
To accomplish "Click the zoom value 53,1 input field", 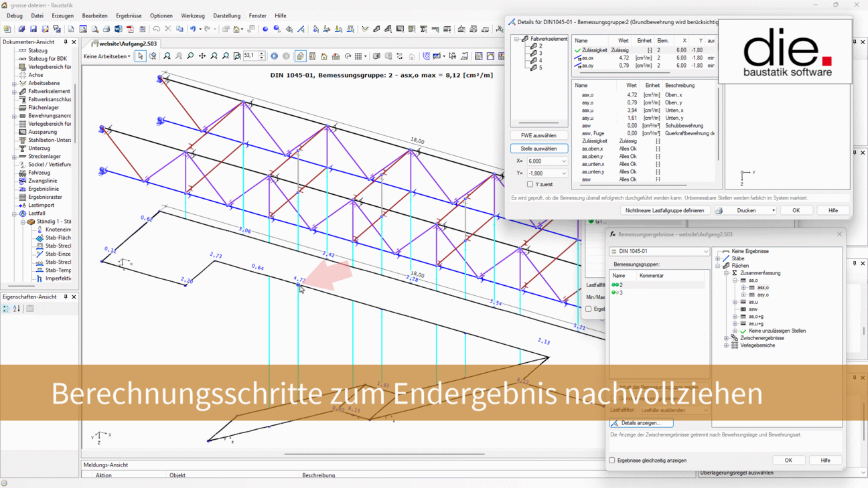I will click(250, 56).
